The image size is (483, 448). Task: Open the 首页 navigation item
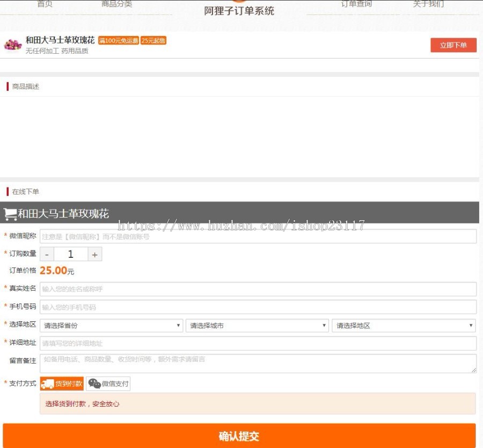click(45, 4)
